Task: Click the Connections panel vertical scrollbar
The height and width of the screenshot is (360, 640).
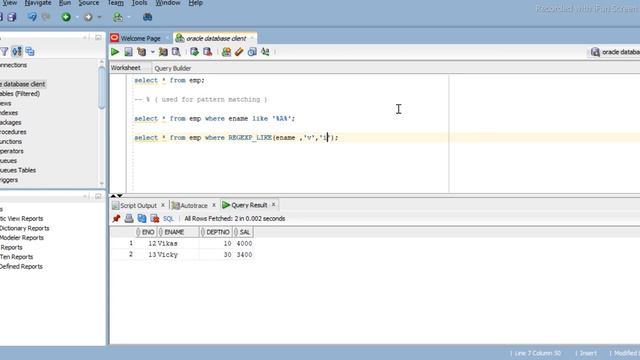Action: [102, 88]
